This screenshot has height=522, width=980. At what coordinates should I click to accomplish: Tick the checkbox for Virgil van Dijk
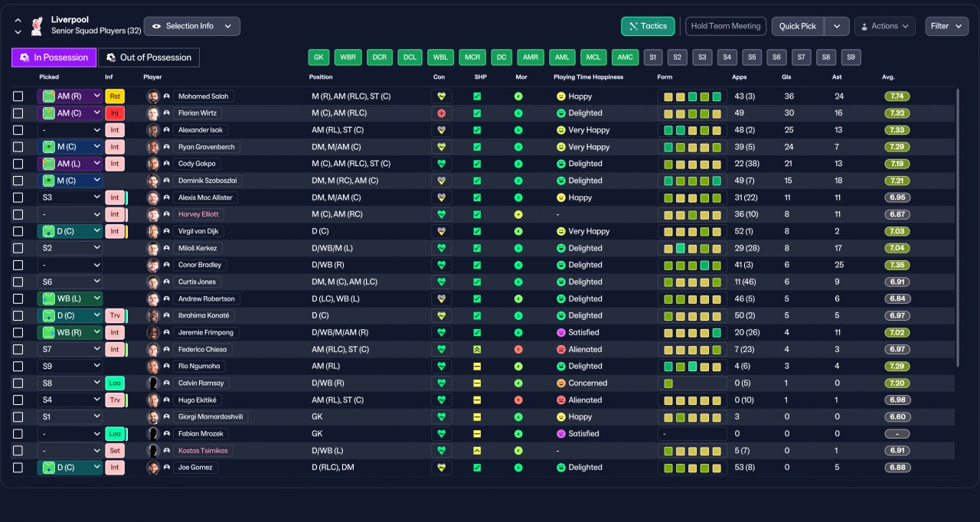18,231
